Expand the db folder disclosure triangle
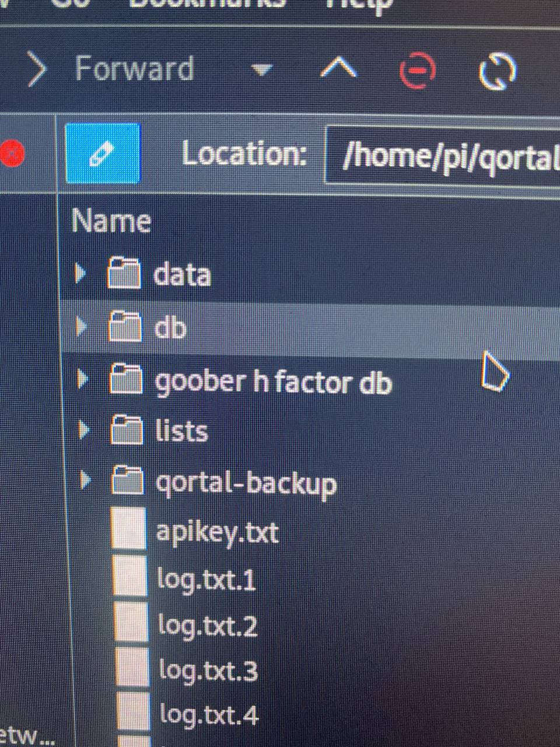This screenshot has width=560, height=747. [x=82, y=326]
